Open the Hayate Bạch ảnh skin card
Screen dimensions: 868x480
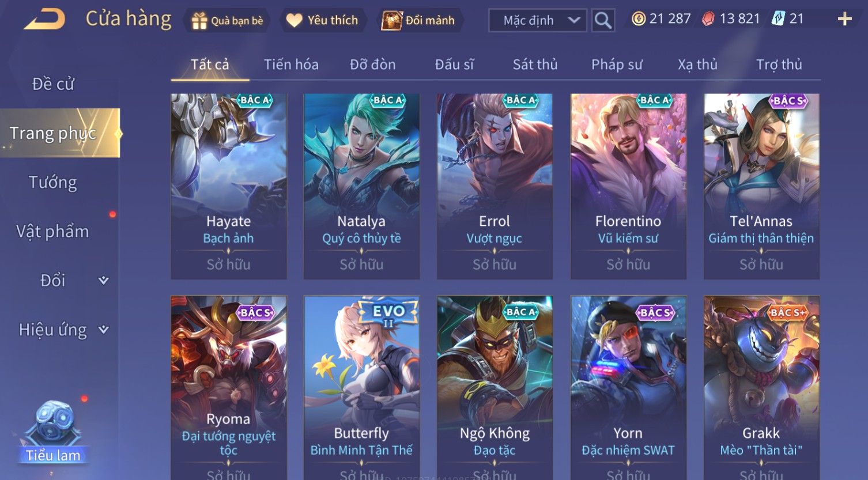click(x=229, y=186)
